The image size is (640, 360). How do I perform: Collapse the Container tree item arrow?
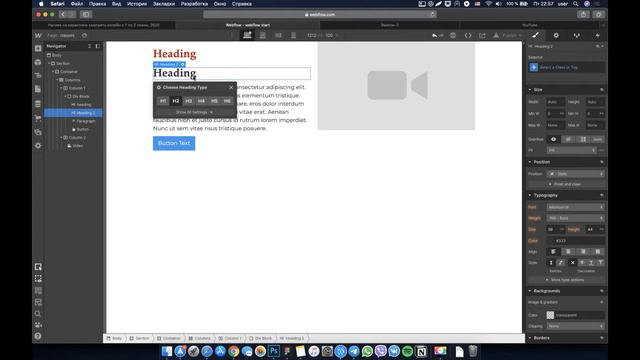(53, 72)
